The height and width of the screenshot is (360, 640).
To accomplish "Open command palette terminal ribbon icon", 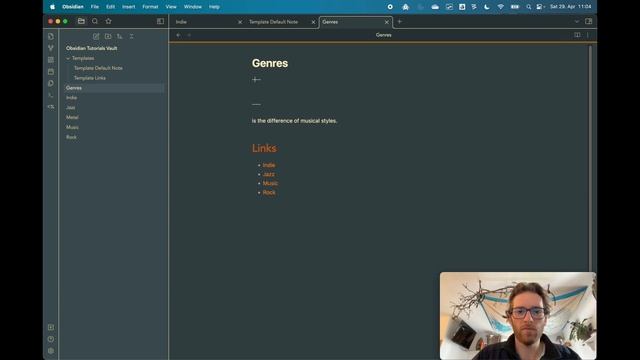I will point(51,95).
